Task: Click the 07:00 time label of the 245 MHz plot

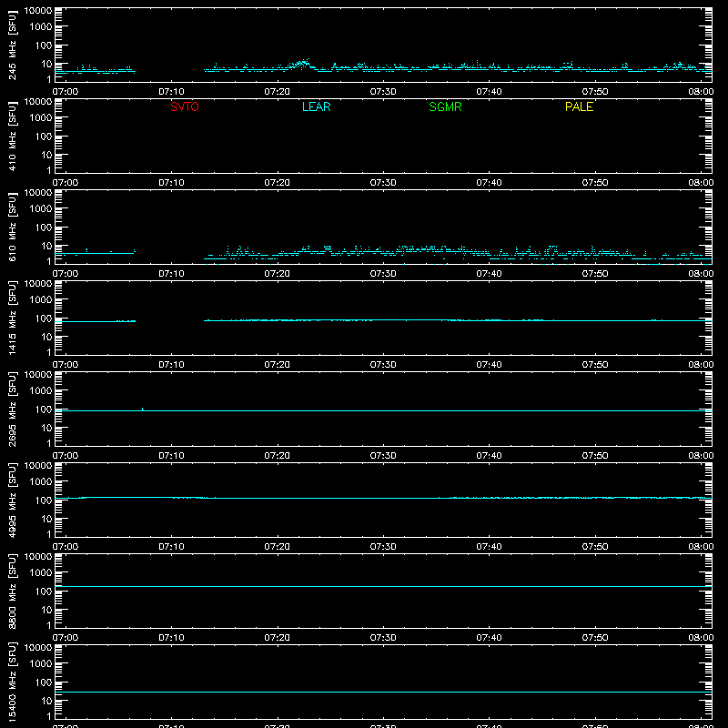Action: click(66, 92)
